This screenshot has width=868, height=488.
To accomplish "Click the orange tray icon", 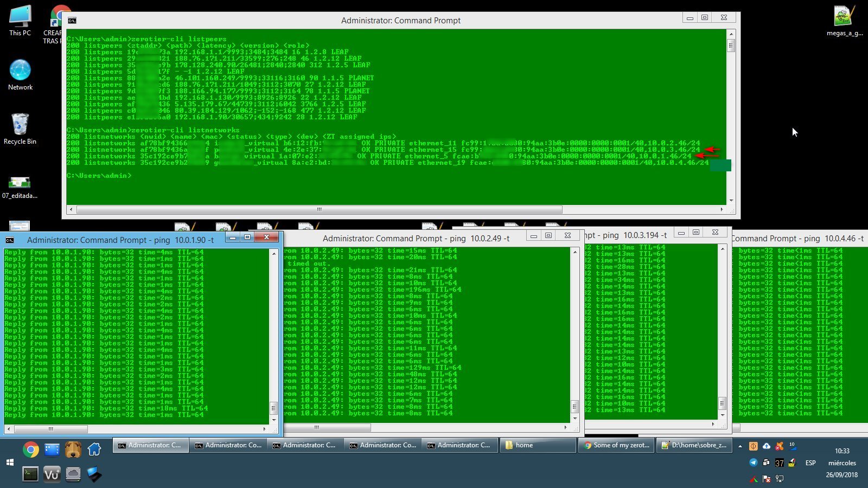I will point(754,446).
